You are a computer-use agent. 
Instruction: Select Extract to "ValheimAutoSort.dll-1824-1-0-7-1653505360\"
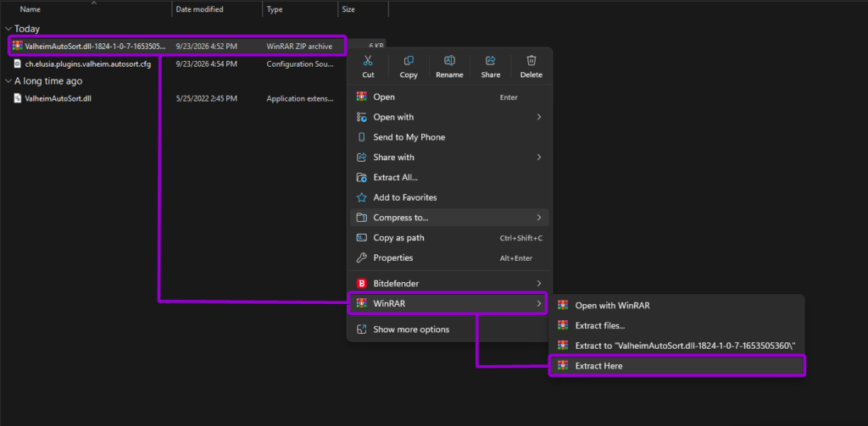(x=676, y=346)
